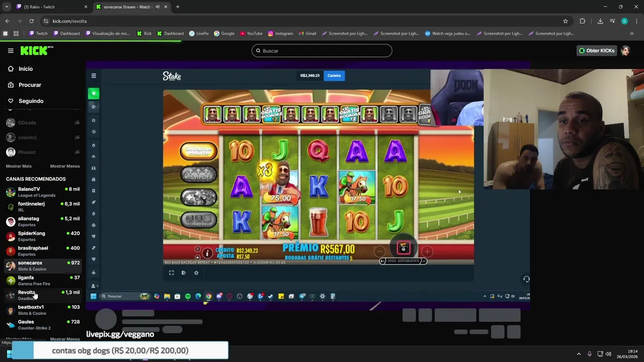Click the R$2,349.23 balance box
The height and width of the screenshot is (362, 644).
[310, 75]
